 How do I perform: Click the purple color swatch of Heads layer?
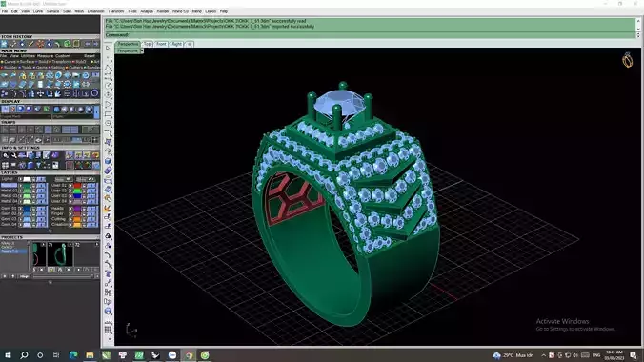point(77,209)
